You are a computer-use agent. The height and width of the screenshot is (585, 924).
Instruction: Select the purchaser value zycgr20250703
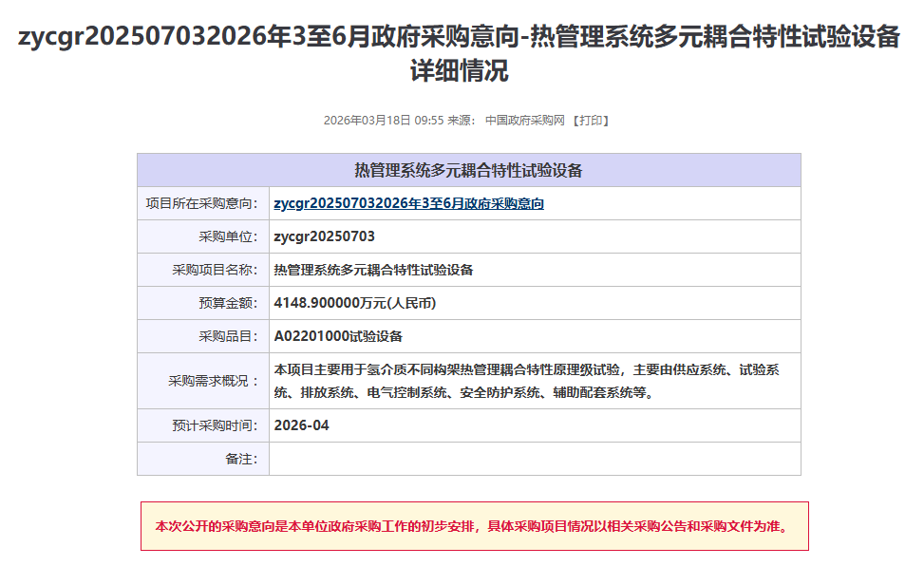324,236
